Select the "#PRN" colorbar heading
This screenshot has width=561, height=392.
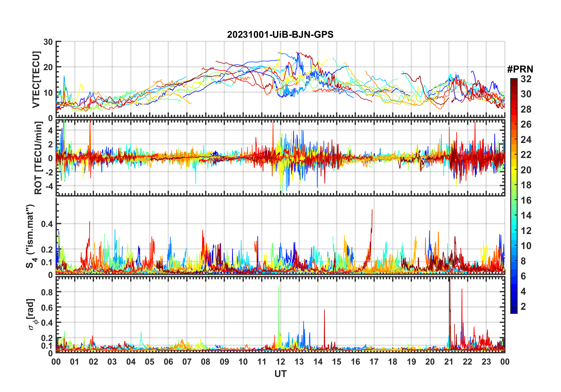(x=520, y=69)
